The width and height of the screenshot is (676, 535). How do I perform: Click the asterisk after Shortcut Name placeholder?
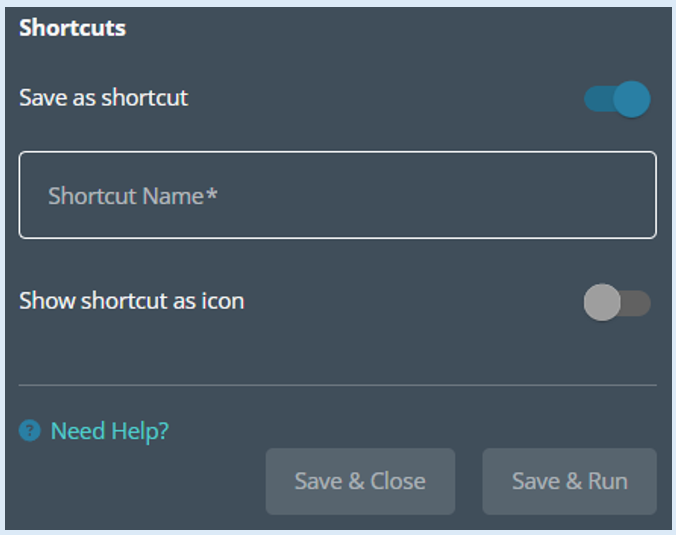211,193
